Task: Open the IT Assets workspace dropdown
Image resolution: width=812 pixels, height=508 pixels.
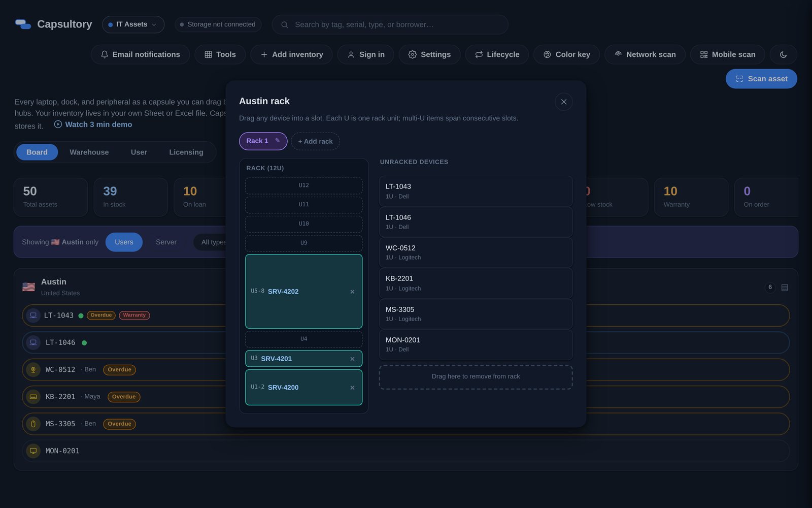Action: pos(133,24)
